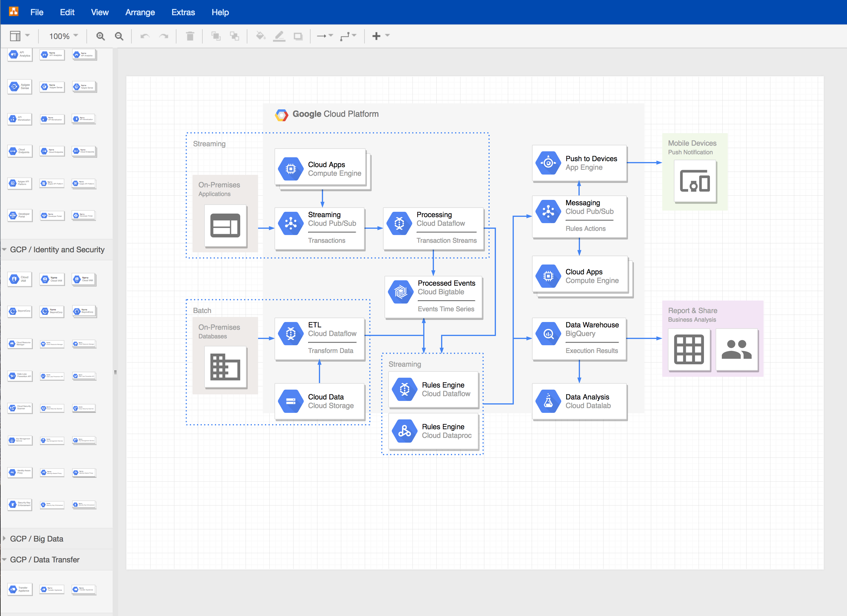Click the shadow toggle icon

(298, 36)
